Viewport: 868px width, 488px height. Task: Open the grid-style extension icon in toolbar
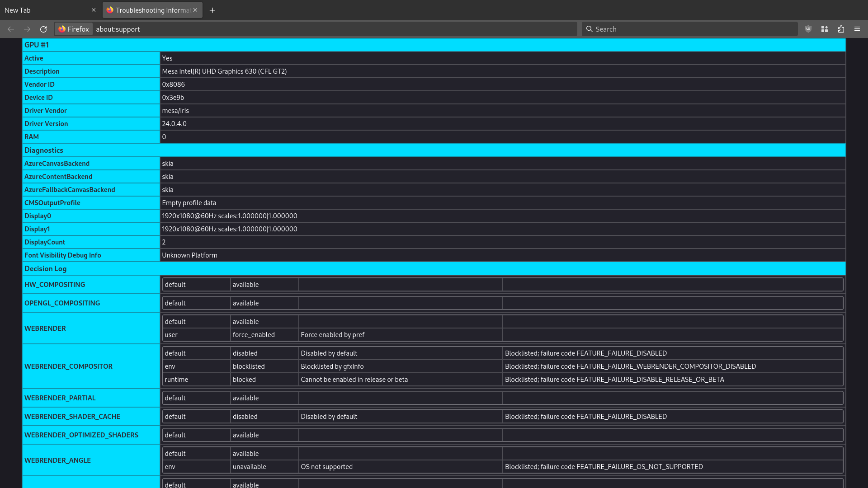click(x=825, y=29)
